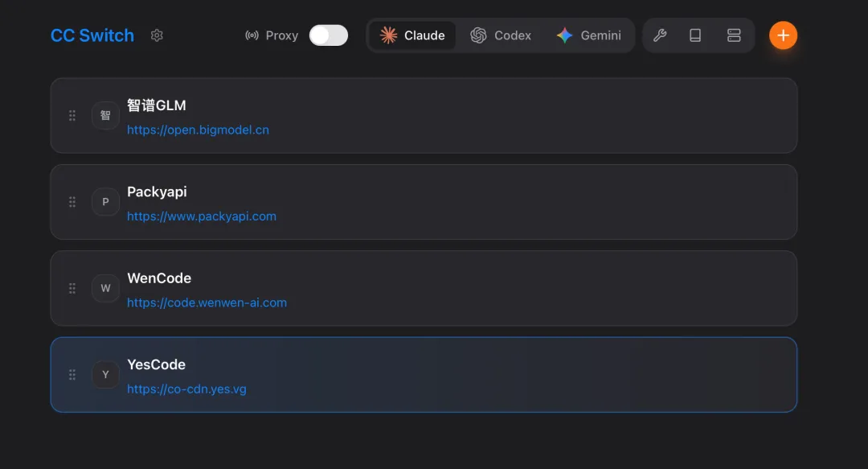Open the book prompts icon
This screenshot has height=469, width=868.
pos(695,35)
